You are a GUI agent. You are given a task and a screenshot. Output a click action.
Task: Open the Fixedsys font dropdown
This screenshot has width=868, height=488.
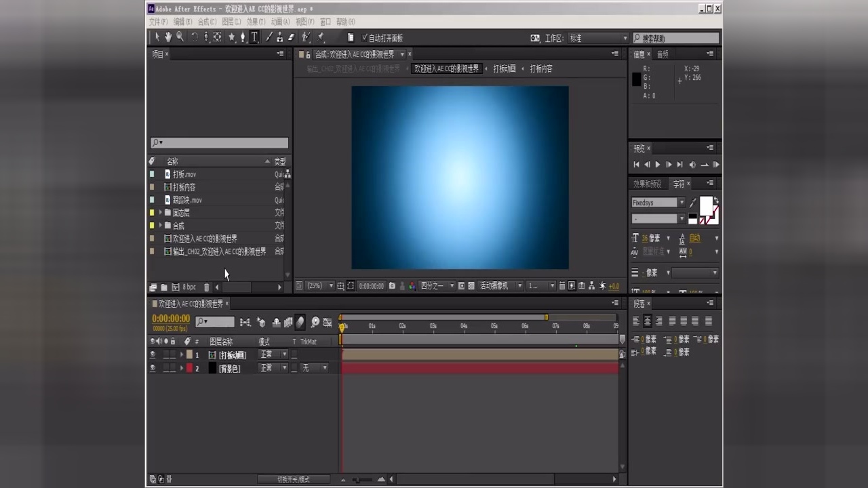coord(658,203)
